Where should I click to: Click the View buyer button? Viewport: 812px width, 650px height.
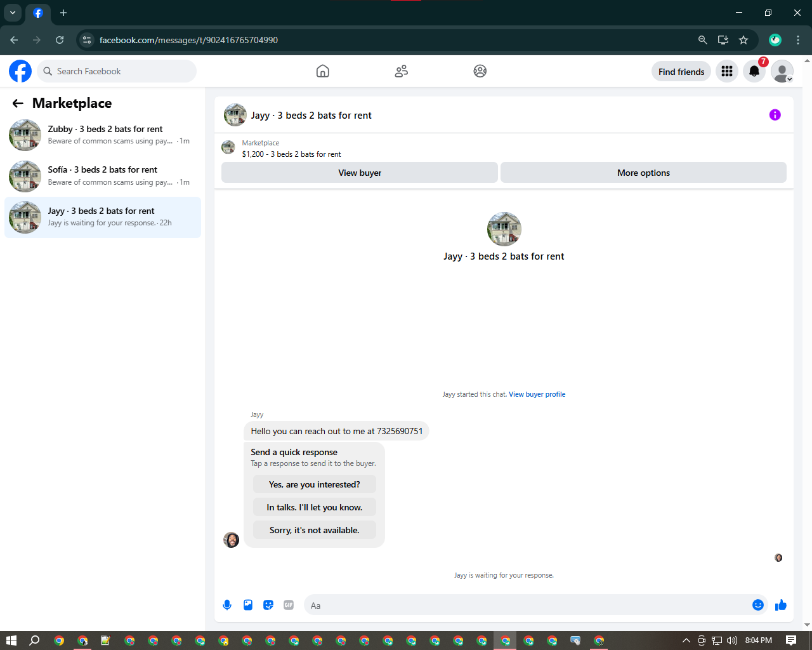(x=360, y=173)
